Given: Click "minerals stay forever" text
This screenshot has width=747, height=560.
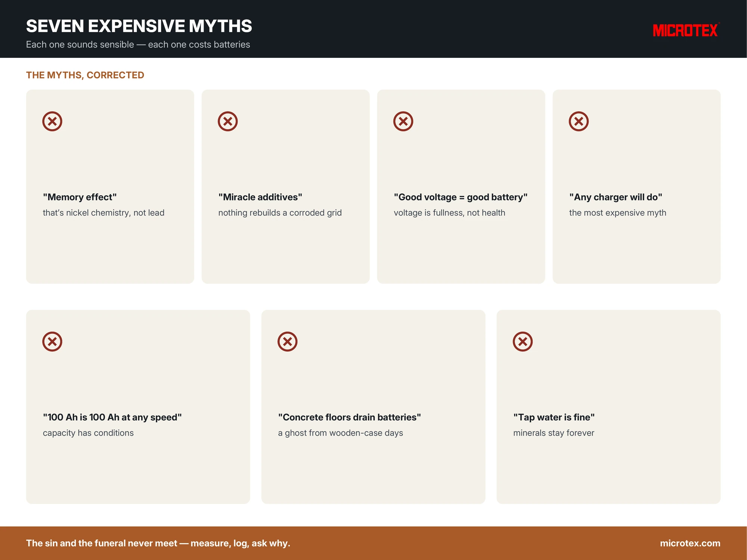Looking at the screenshot, I should (x=554, y=433).
